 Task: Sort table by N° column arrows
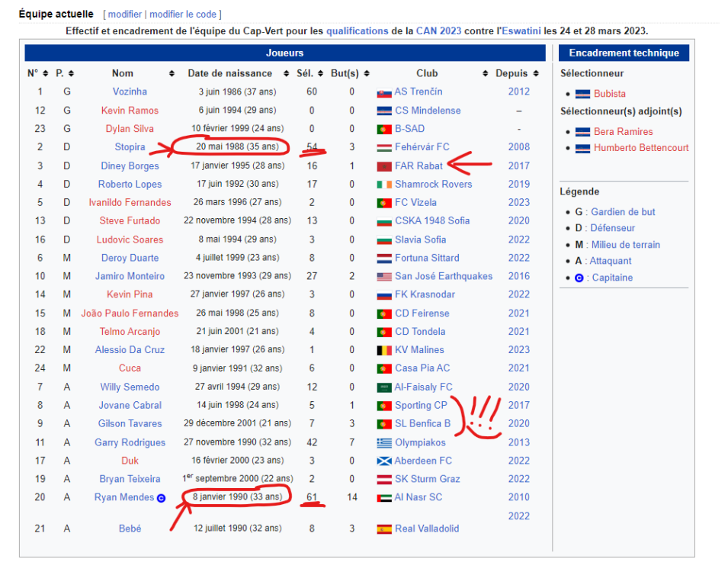43,73
